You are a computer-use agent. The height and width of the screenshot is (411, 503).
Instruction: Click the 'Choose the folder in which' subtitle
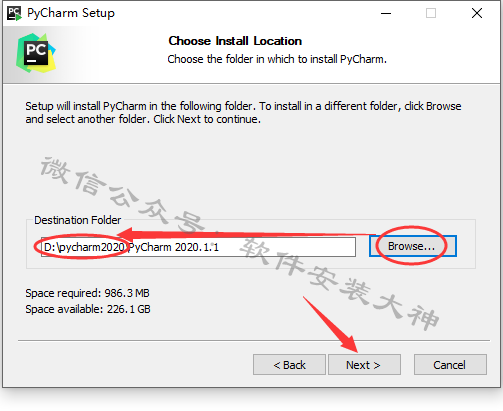(277, 59)
